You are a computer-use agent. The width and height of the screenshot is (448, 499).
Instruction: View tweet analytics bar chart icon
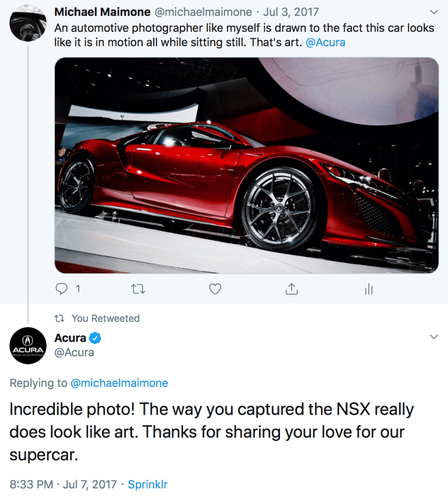369,289
